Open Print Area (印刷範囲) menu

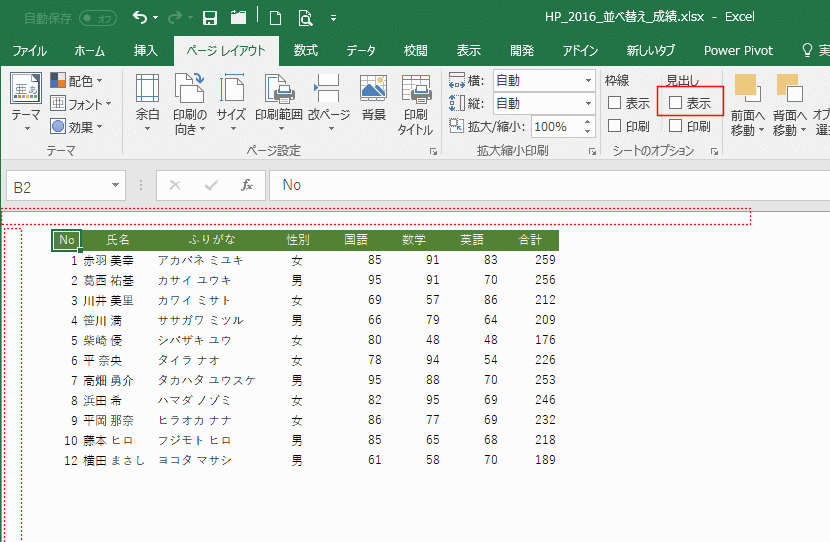pyautogui.click(x=278, y=103)
